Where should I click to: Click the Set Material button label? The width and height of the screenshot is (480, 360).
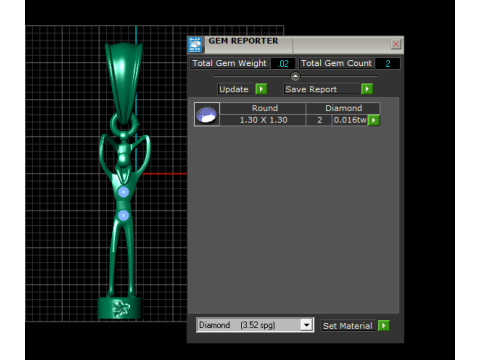pos(349,326)
